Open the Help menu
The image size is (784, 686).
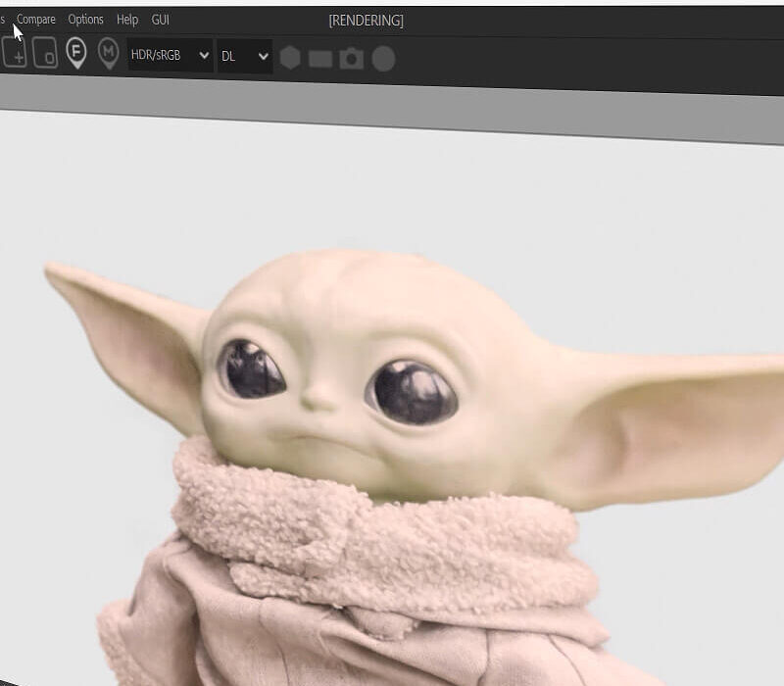pos(127,20)
